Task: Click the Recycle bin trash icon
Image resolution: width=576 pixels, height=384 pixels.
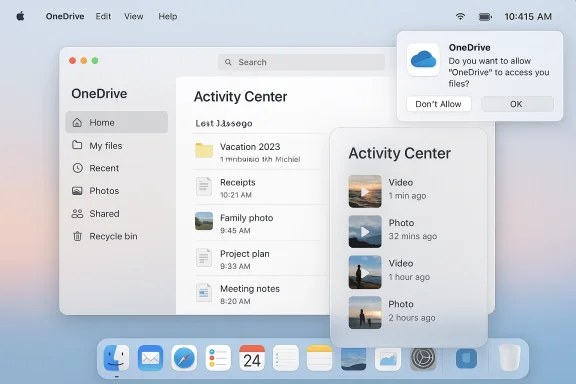Action: click(77, 236)
